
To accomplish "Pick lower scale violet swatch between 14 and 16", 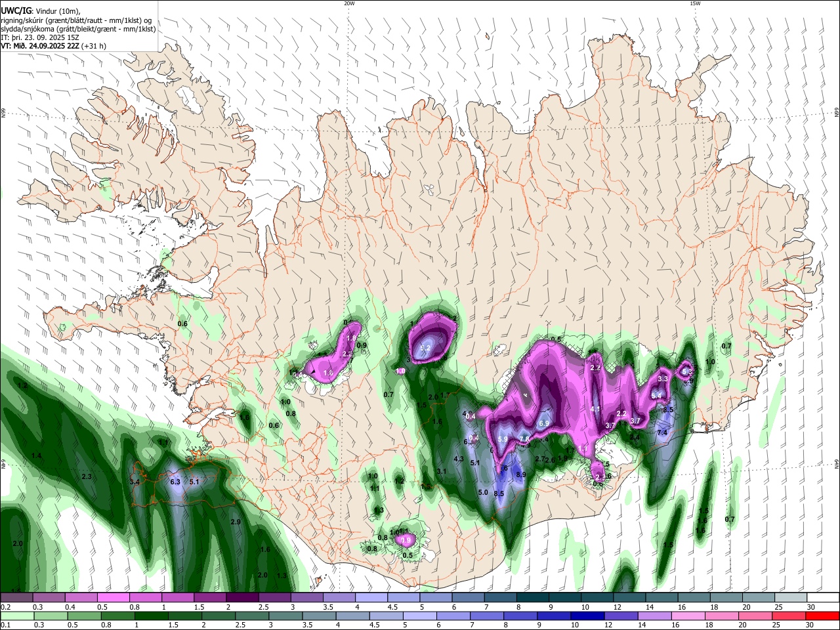I will point(654,616).
